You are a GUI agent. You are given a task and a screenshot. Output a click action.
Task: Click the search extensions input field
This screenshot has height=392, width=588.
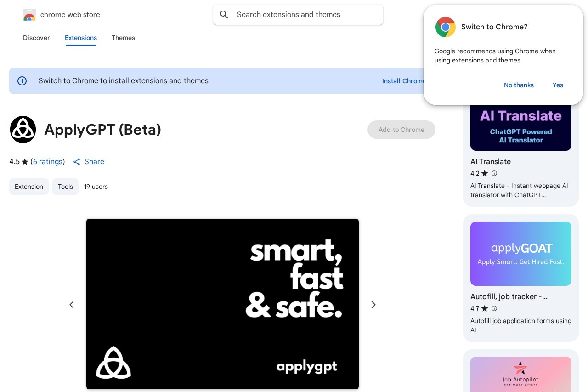pos(298,15)
